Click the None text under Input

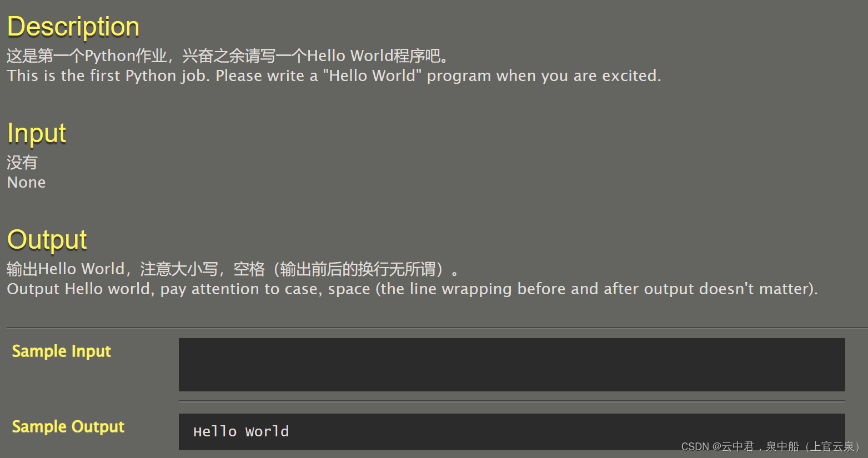pyautogui.click(x=26, y=183)
